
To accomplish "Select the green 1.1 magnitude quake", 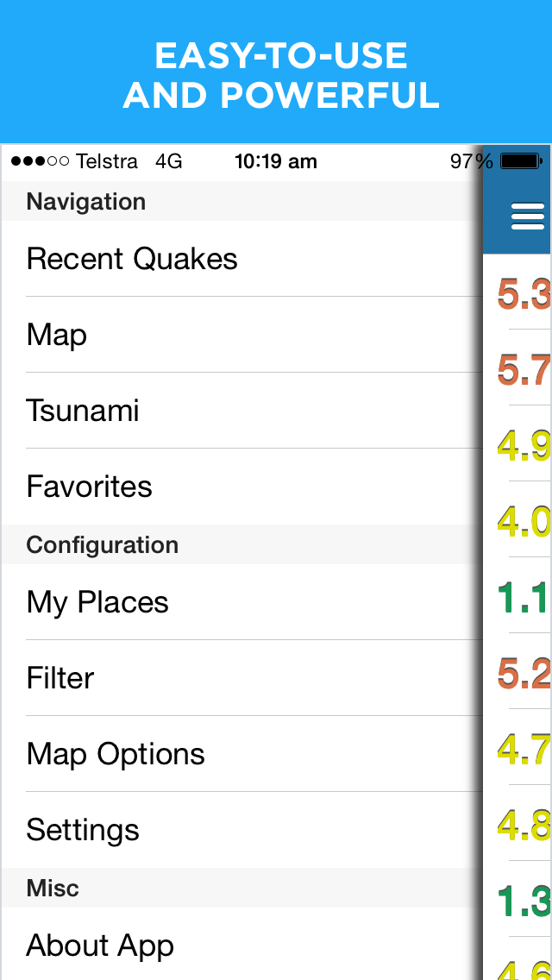I will coord(517,595).
